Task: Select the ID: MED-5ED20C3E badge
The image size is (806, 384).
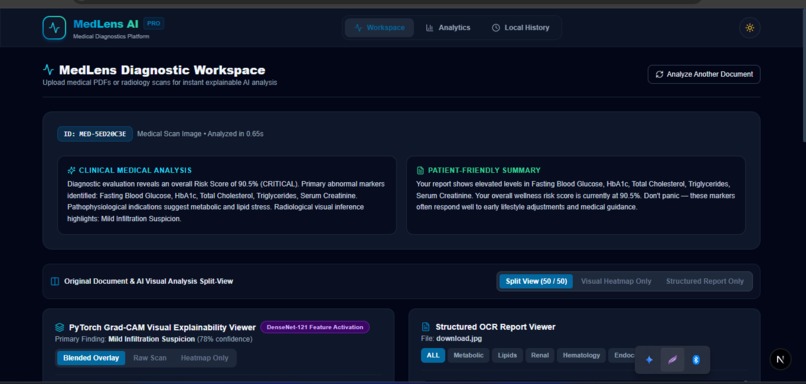Action: pyautogui.click(x=95, y=134)
